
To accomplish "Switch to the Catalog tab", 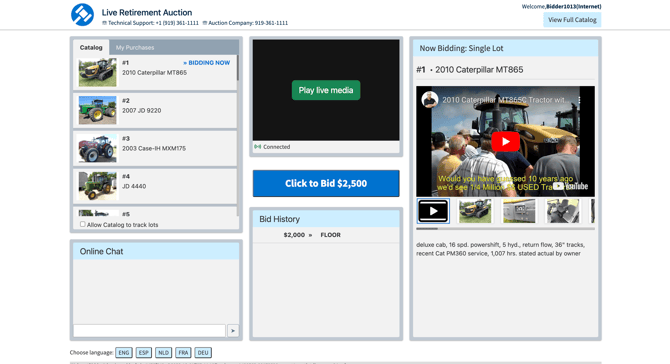I will (91, 47).
